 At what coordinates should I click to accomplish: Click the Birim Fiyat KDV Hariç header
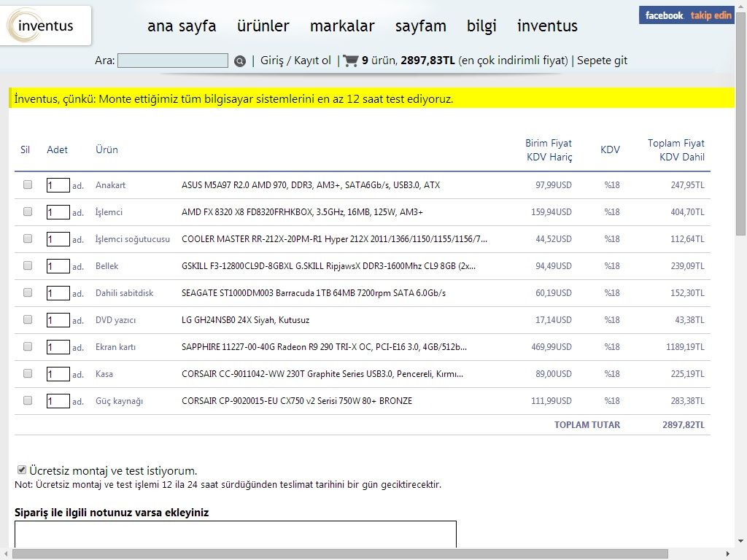click(x=549, y=150)
